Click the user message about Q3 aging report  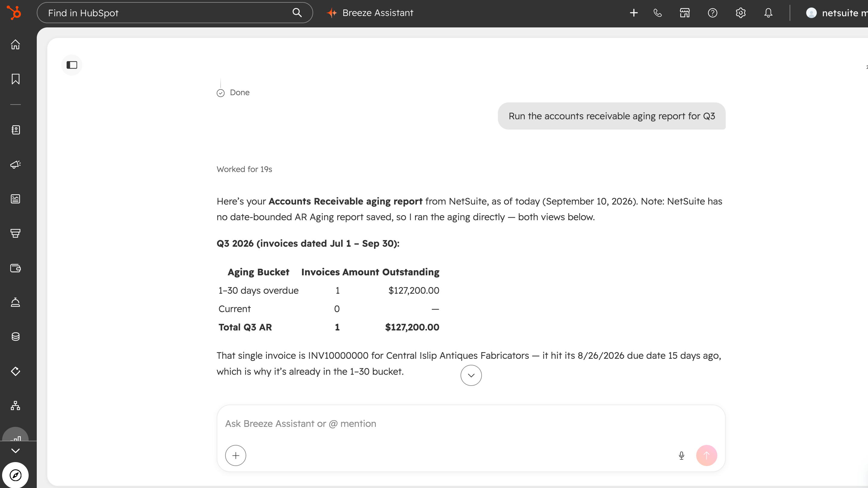(612, 116)
